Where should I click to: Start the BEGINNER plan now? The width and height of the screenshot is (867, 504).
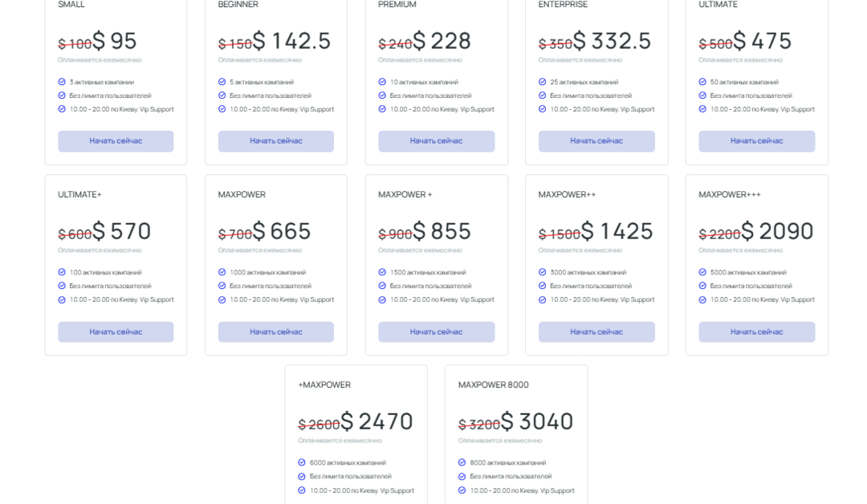click(x=276, y=141)
